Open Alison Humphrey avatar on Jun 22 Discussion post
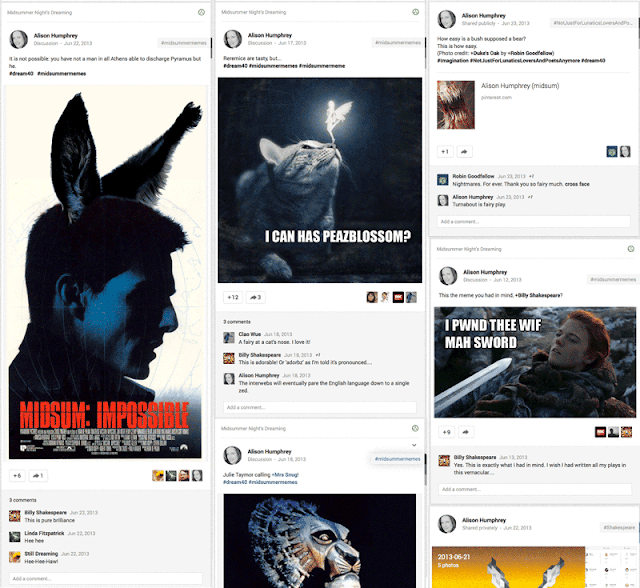Viewport: 640px width, 588px height. 18,39
